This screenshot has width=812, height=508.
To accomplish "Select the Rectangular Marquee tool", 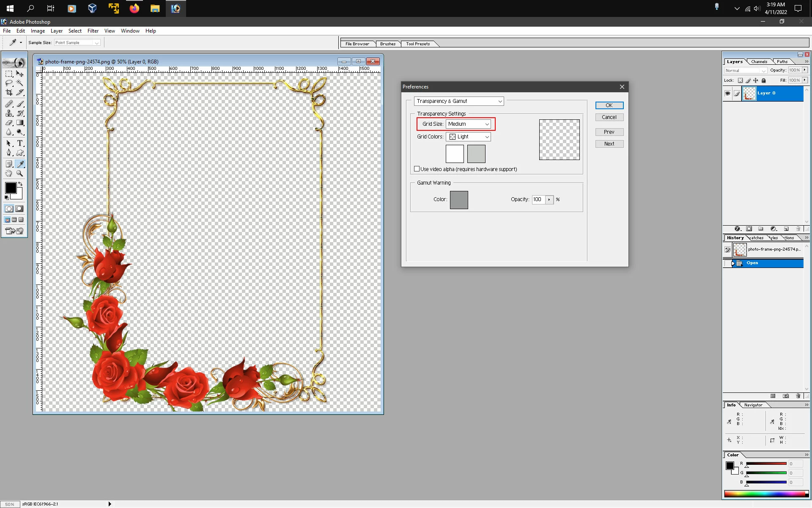I will pos(8,74).
